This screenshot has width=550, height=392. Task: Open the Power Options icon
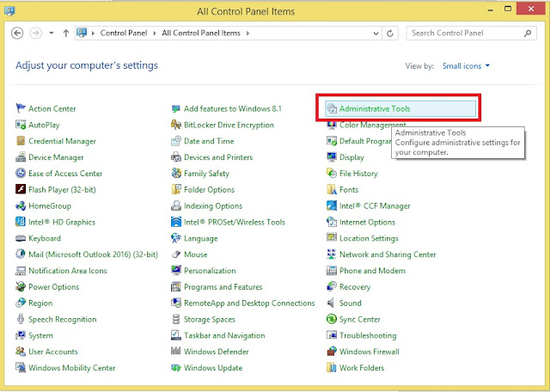(x=21, y=287)
